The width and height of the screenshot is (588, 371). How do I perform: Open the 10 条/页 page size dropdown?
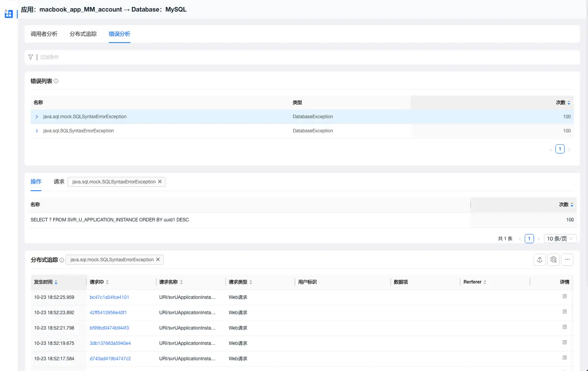coord(560,239)
